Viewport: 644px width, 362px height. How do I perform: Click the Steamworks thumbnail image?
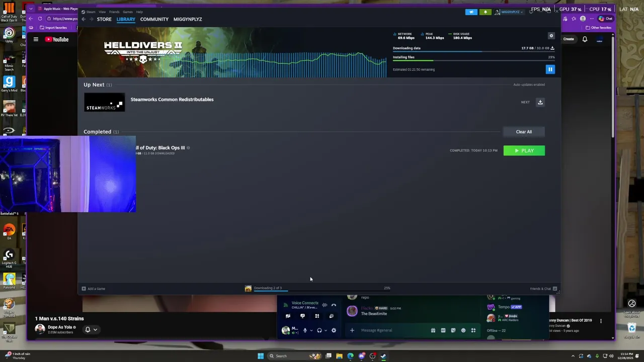click(104, 102)
